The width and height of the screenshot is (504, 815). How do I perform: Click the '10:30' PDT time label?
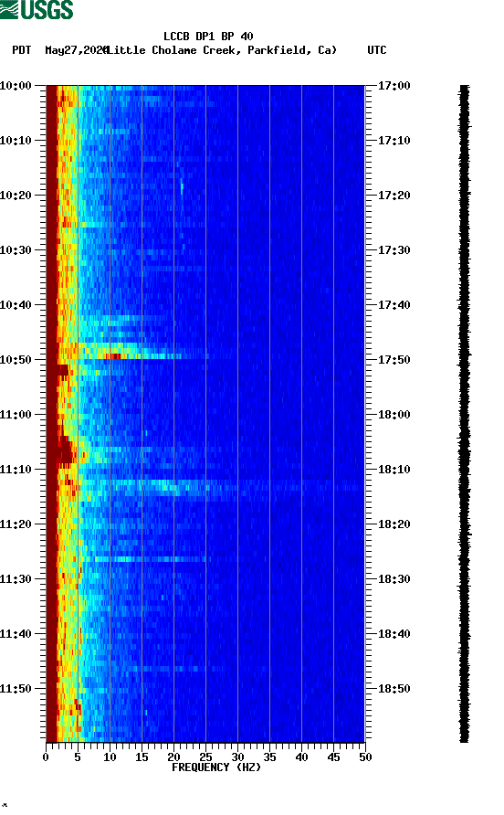tap(16, 250)
